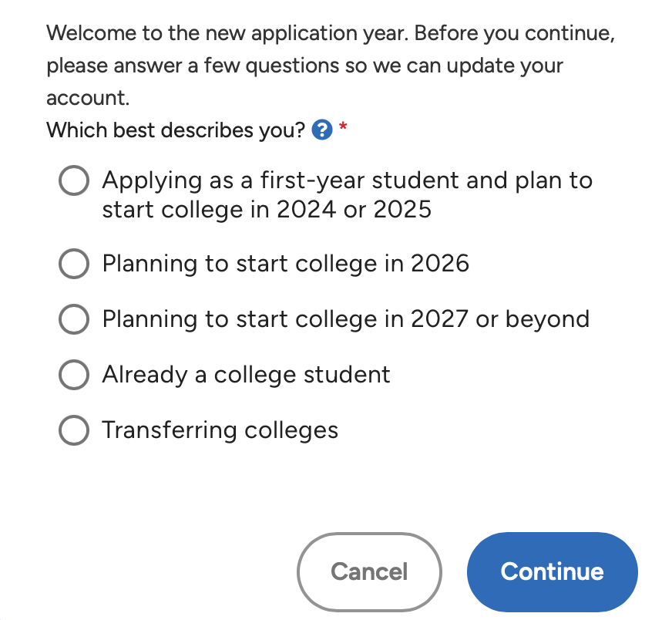672x620 pixels.
Task: Select the 2027 or beyond radio circle
Action: point(74,319)
